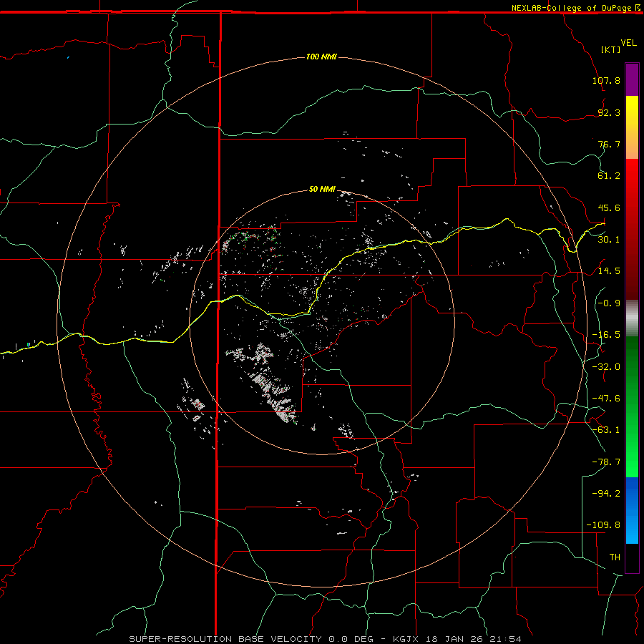Click the gray near-zero segment of color bar
Viewport: 644px width, 644px height.
pos(632,318)
